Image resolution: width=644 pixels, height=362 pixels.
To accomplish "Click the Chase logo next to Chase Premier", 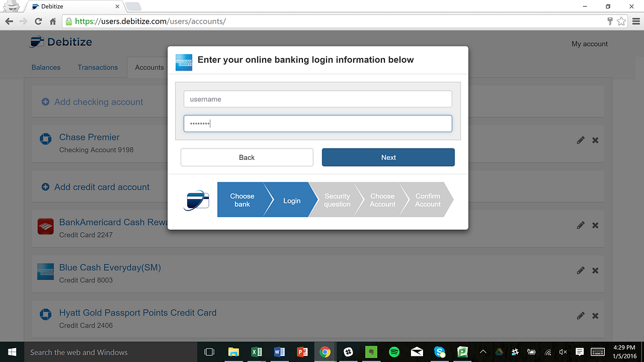I will 46,139.
